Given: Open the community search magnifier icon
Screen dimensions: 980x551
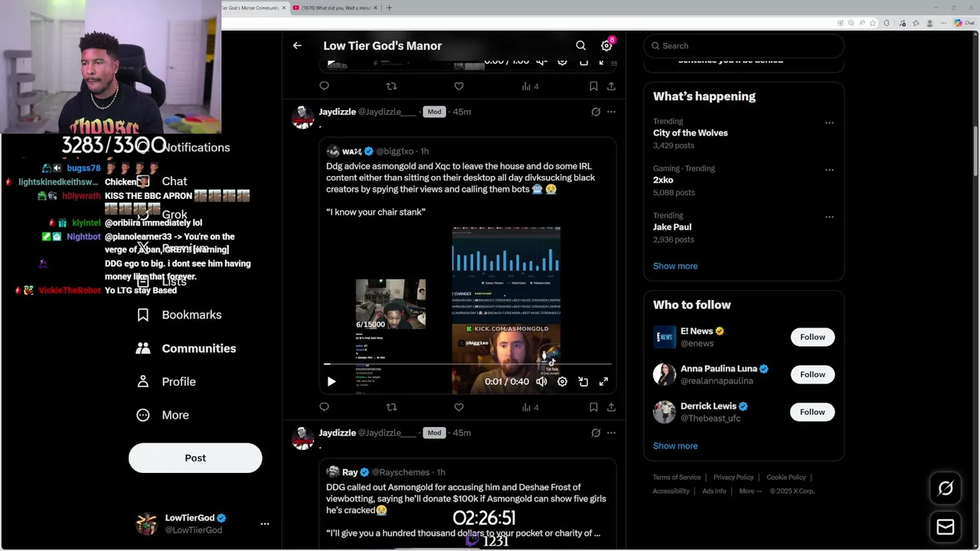Looking at the screenshot, I should (581, 46).
